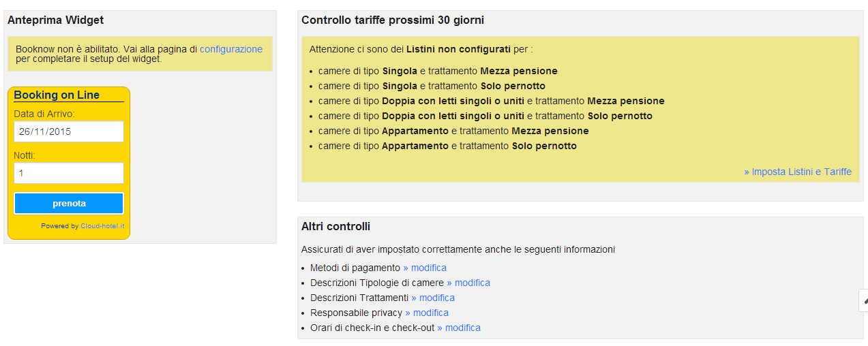Screen dimensions: 868x346
Task: Click the Appartamento Solo pernotto list entry
Action: 447,146
